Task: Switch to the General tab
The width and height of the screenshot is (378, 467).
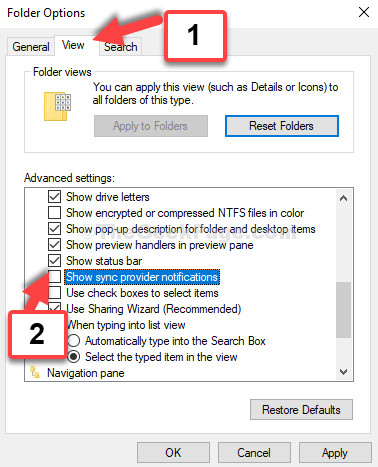Action: [31, 47]
